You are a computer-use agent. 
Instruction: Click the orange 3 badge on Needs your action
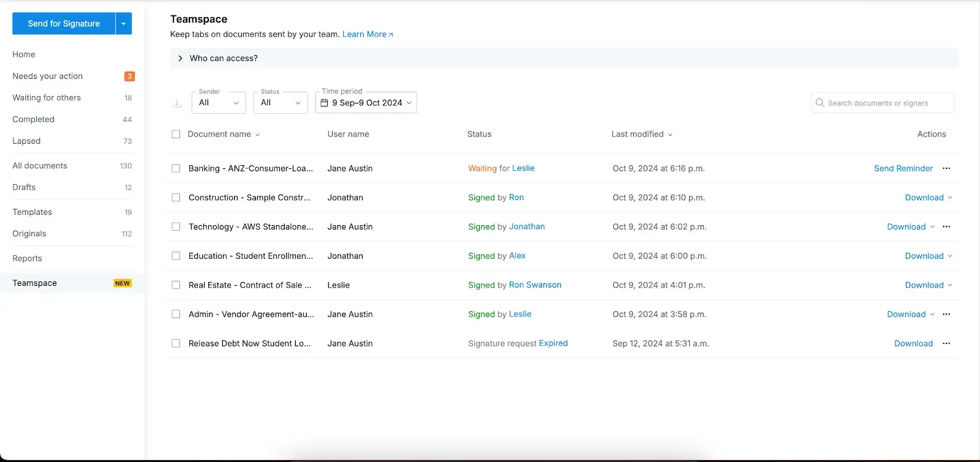point(129,76)
